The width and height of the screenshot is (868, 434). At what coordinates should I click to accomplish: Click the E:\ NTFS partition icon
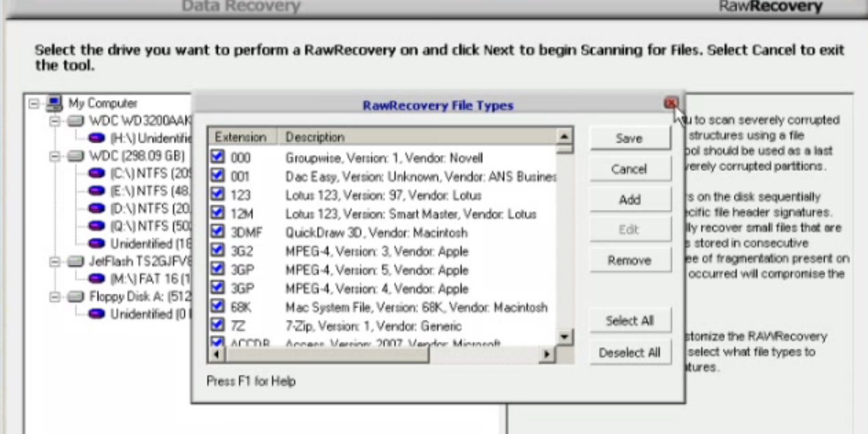pyautogui.click(x=96, y=191)
